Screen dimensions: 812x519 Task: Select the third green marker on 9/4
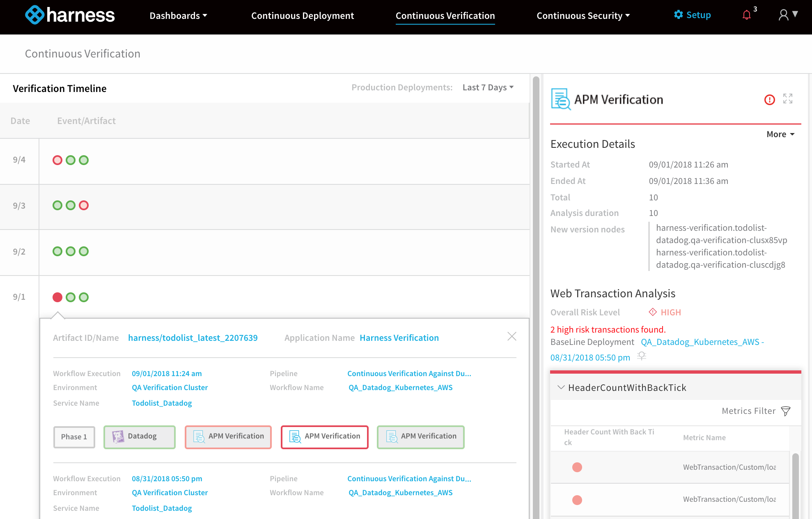[x=84, y=160]
